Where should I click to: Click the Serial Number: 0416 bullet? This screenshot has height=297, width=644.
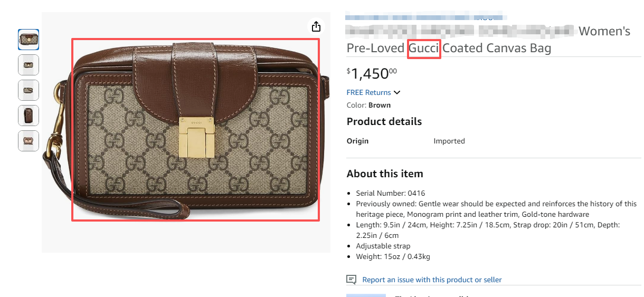390,194
